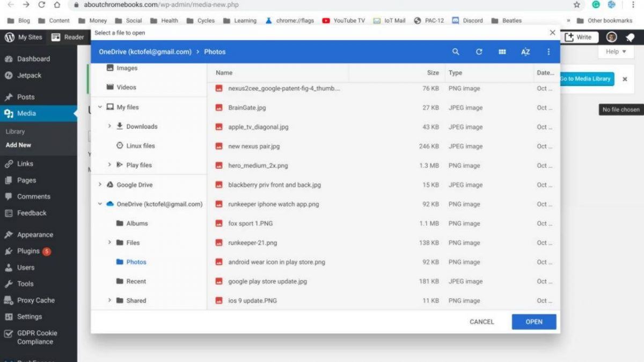
Task: Expand the Google Drive tree node
Action: (100, 185)
